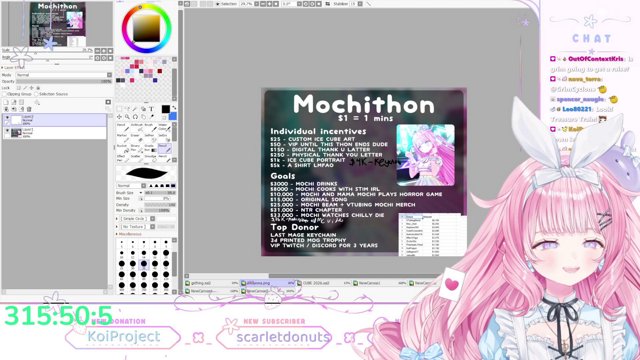Choose the Water Color brush
Image resolution: width=640 pixels, height=360 pixels.
165,128
